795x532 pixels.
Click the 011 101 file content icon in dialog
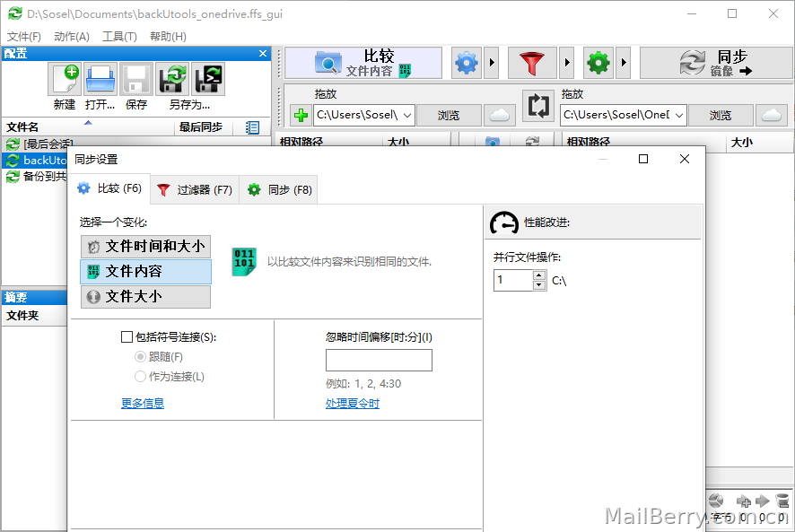pos(244,262)
